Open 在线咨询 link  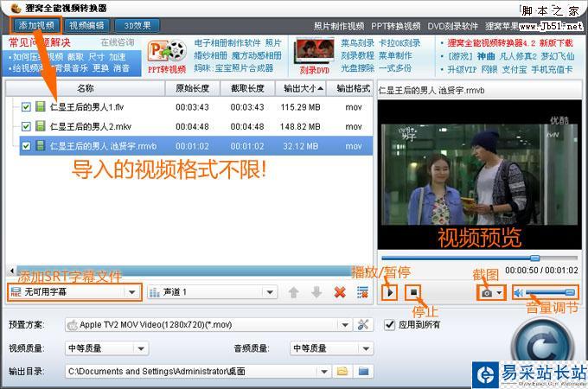click(118, 42)
